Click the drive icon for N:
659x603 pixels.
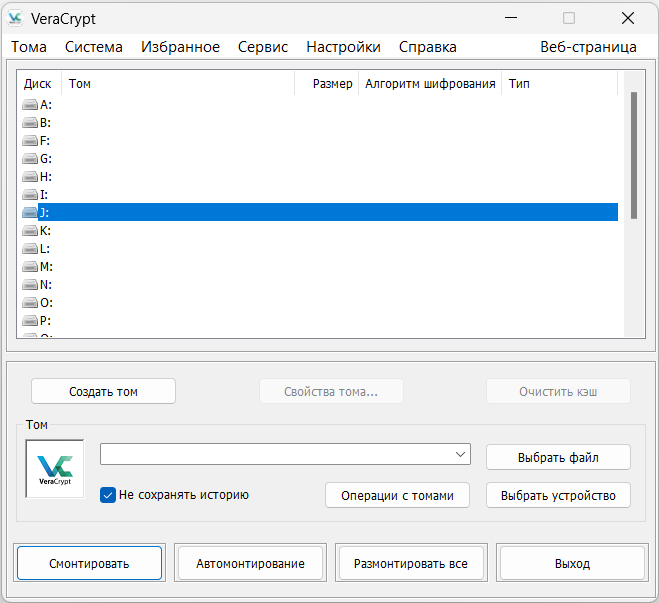tap(30, 285)
